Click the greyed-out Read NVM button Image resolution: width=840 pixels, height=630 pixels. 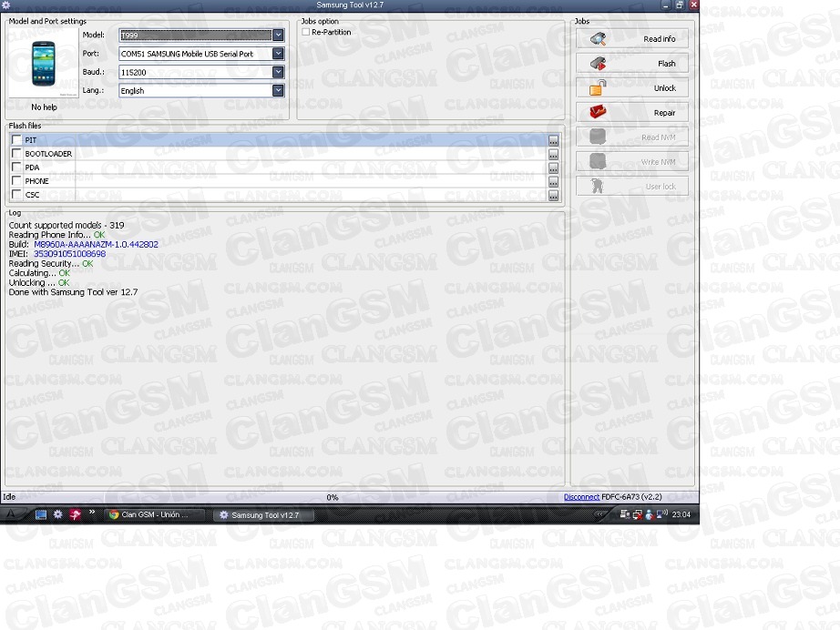(632, 137)
